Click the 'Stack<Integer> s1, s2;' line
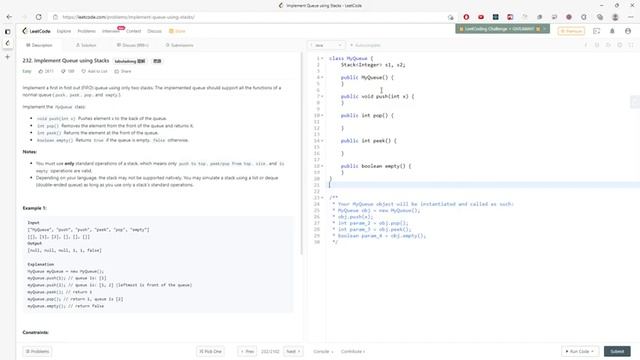640x360 pixels. (373, 65)
